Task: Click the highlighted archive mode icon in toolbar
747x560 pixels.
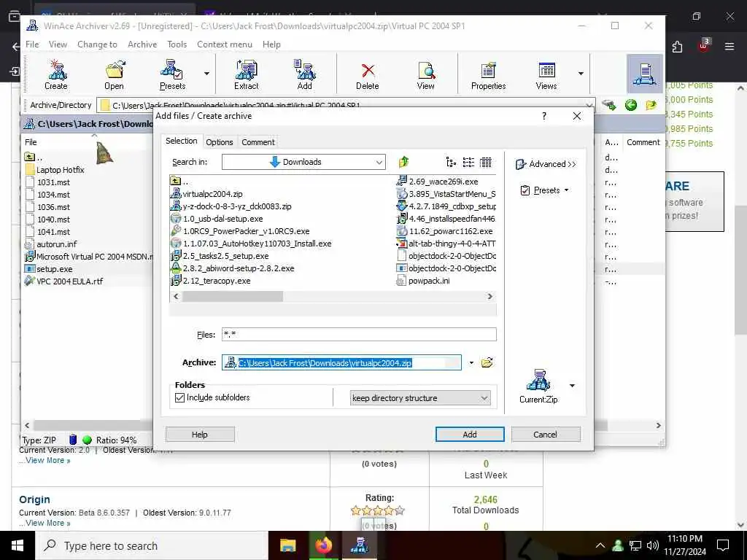Action: 645,74
